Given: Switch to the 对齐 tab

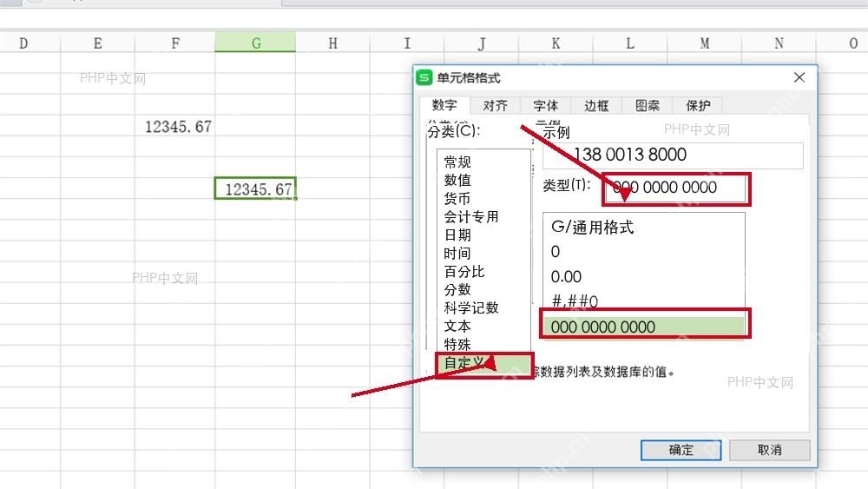Looking at the screenshot, I should [495, 105].
